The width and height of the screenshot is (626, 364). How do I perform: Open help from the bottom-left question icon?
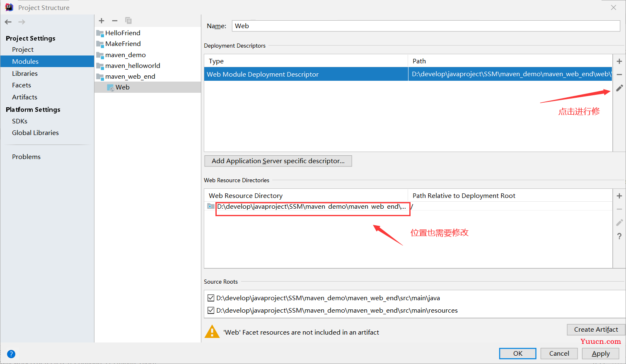(x=11, y=354)
